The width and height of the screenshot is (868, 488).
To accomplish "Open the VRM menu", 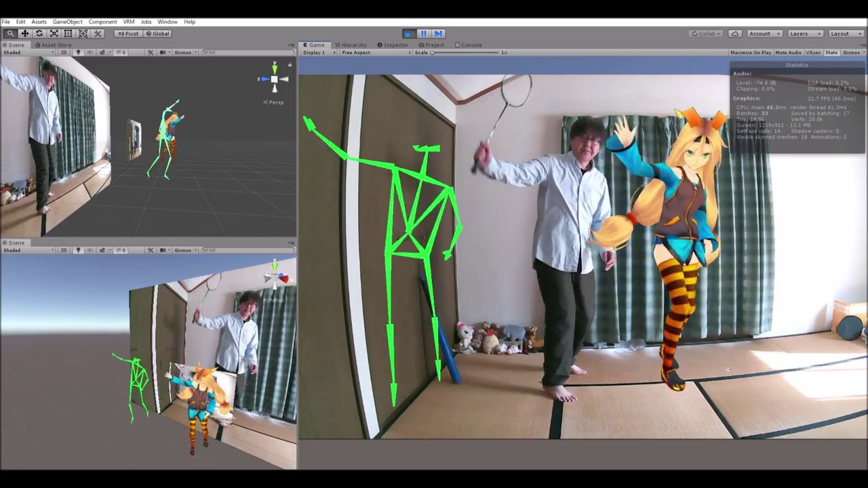I will [128, 22].
